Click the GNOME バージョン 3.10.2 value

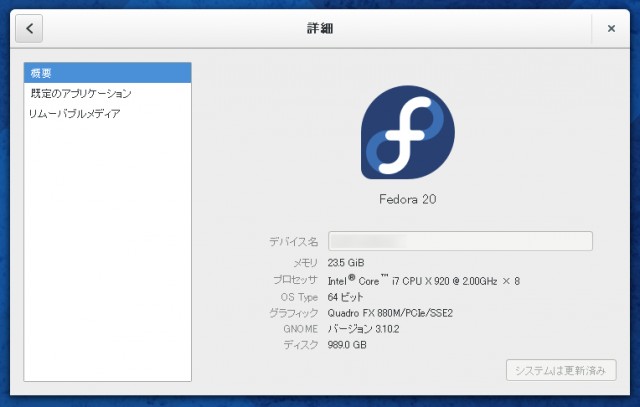point(363,329)
